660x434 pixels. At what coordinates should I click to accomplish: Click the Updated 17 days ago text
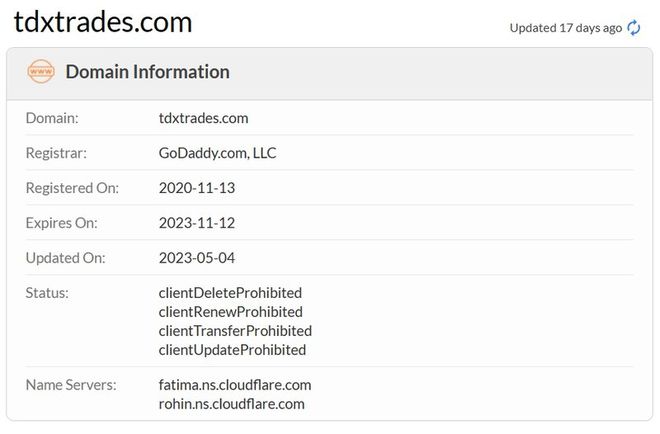point(566,28)
